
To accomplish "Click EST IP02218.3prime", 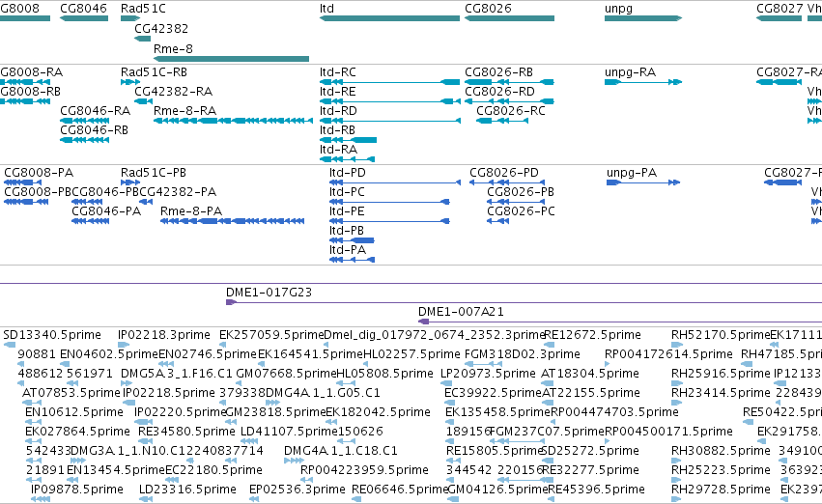I will point(124,345).
